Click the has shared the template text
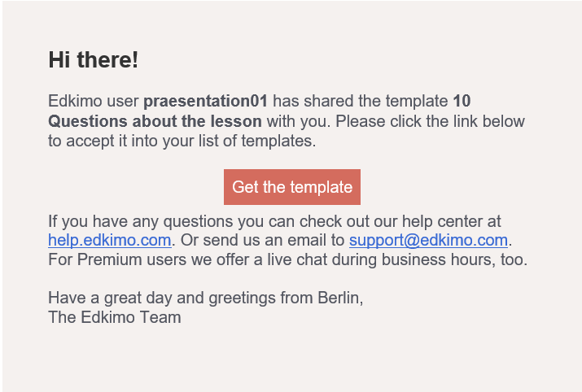582x392 pixels. (361, 101)
